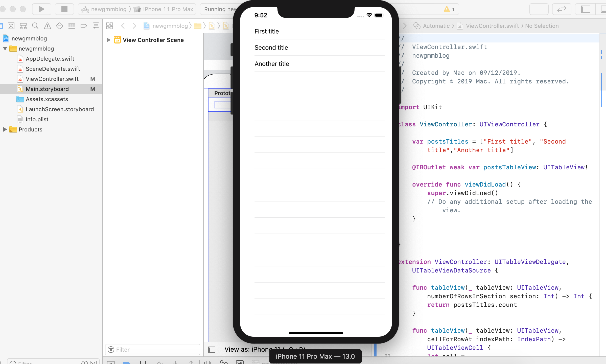This screenshot has height=364, width=606.
Task: Click the viewDidLoad function name in code
Action: pos(485,185)
